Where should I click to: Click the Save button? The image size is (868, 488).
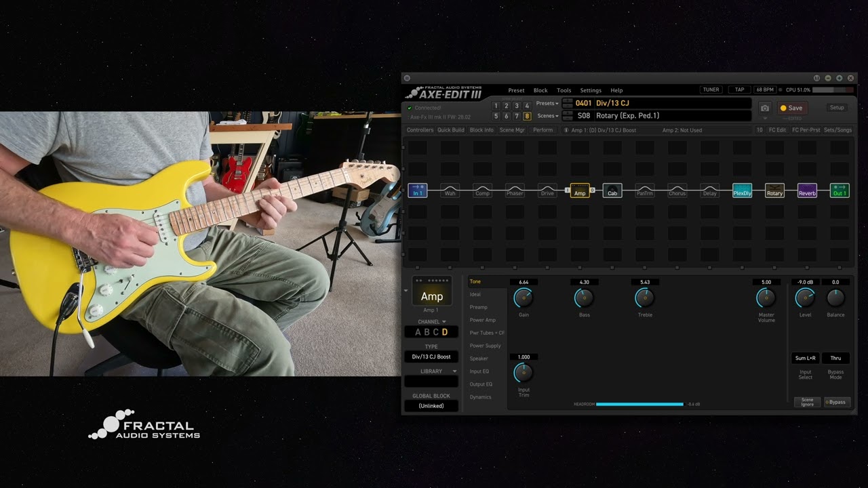tap(791, 108)
